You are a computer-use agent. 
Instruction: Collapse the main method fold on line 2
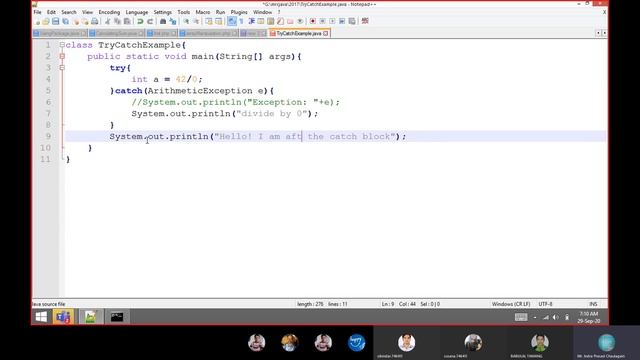62,56
